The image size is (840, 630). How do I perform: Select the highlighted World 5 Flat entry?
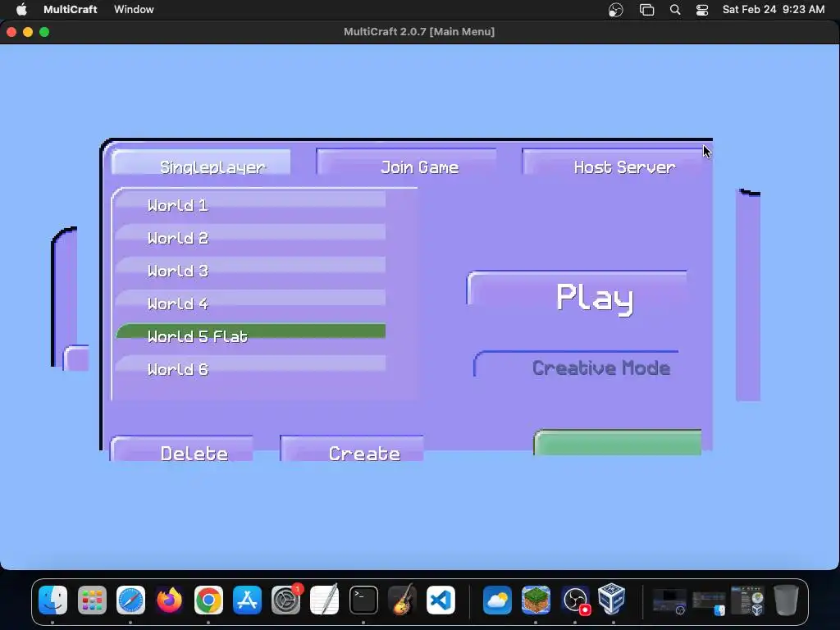(251, 335)
